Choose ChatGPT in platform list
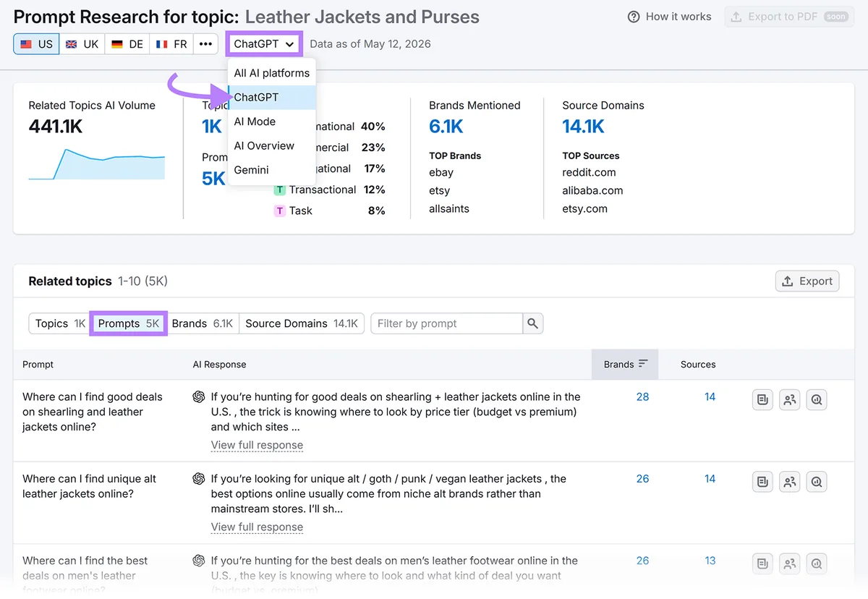This screenshot has height=599, width=868. (x=271, y=97)
